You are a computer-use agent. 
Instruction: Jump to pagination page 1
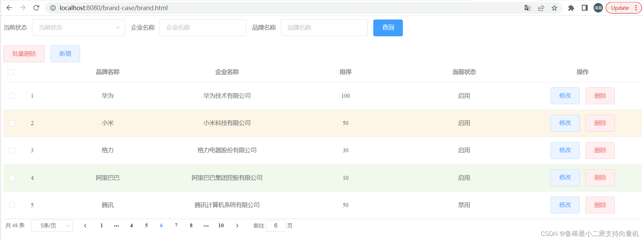[x=102, y=226]
